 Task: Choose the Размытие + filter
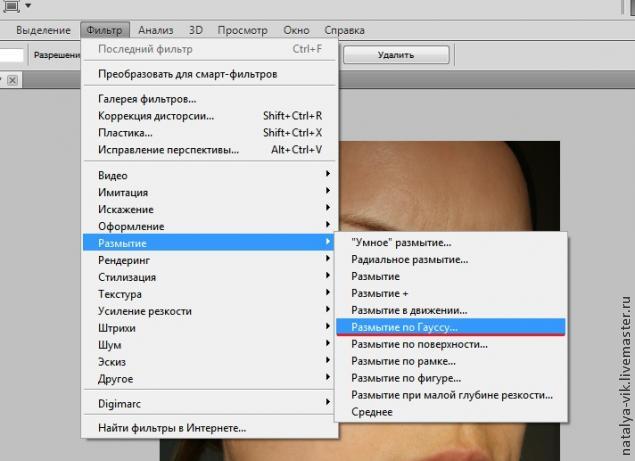[x=451, y=294]
